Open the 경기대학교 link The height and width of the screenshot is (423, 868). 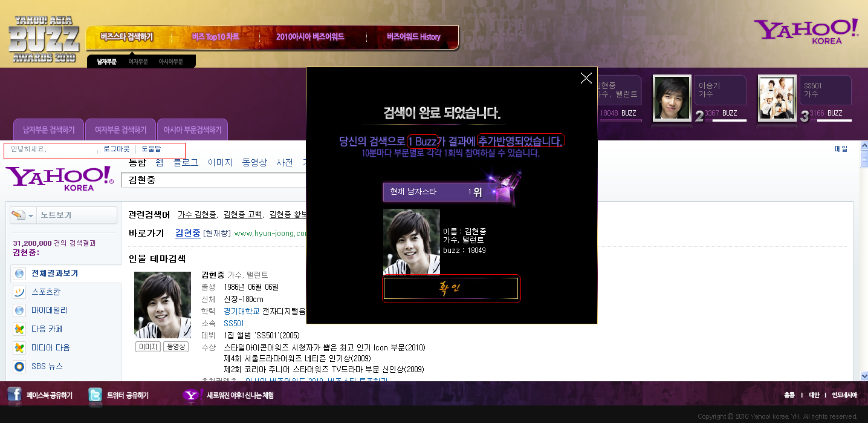coord(242,311)
